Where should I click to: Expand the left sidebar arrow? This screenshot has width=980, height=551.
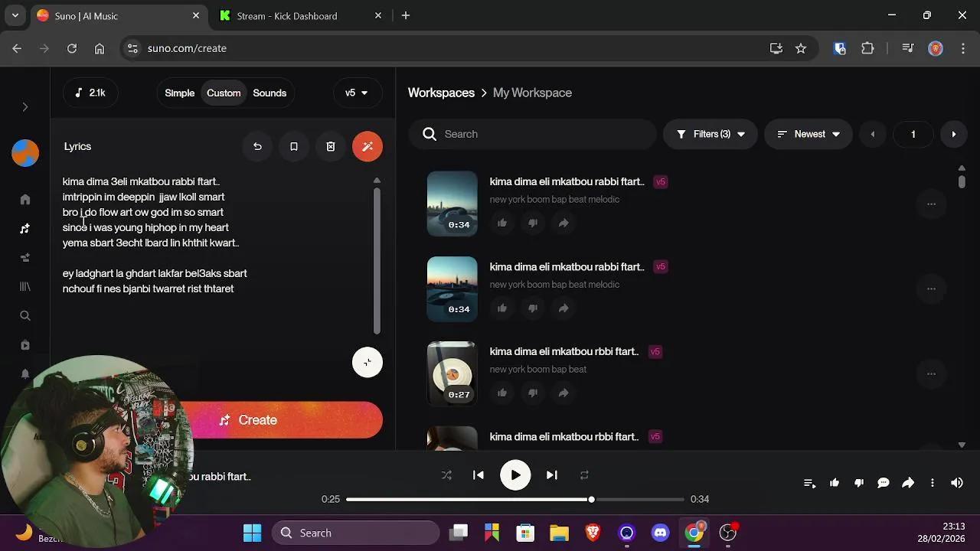(x=25, y=107)
